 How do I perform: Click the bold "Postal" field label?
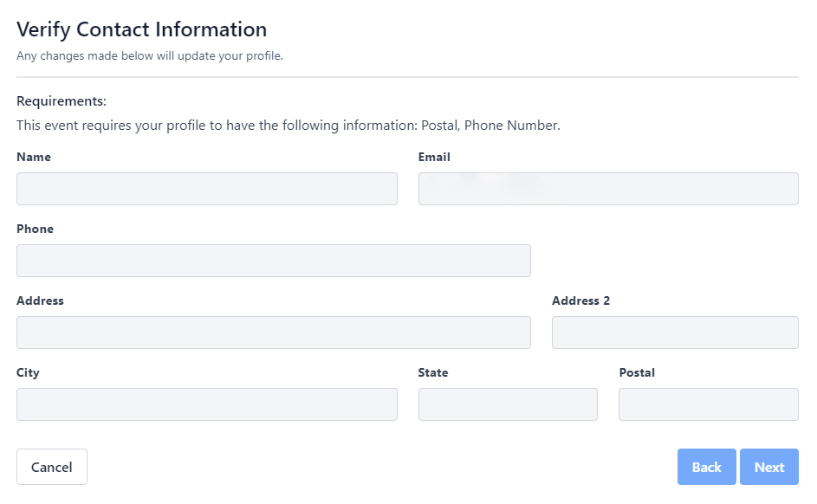pos(637,372)
